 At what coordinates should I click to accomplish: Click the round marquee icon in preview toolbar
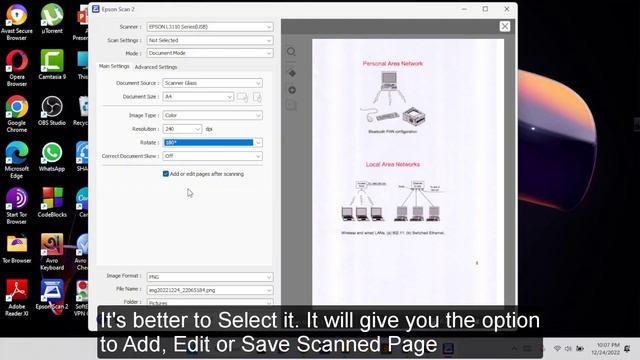[292, 90]
